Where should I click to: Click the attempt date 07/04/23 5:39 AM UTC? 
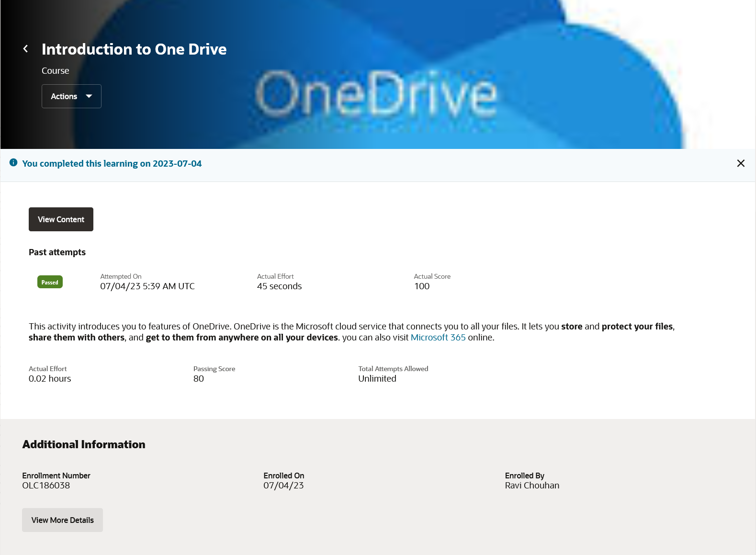tap(147, 286)
